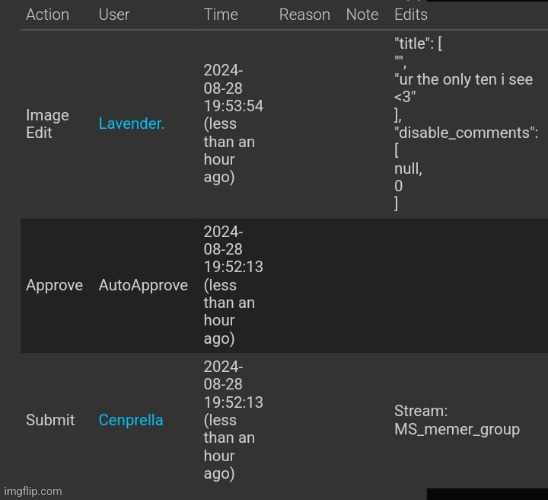Click the Note column header
548x500 pixels.
pyautogui.click(x=362, y=15)
